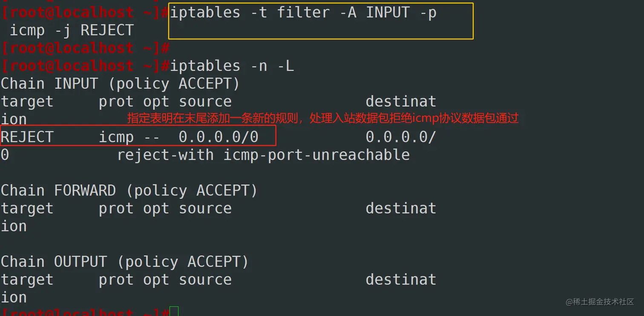
Task: Click the 'icmp -j REJECT' command continuation
Action: pyautogui.click(x=72, y=31)
